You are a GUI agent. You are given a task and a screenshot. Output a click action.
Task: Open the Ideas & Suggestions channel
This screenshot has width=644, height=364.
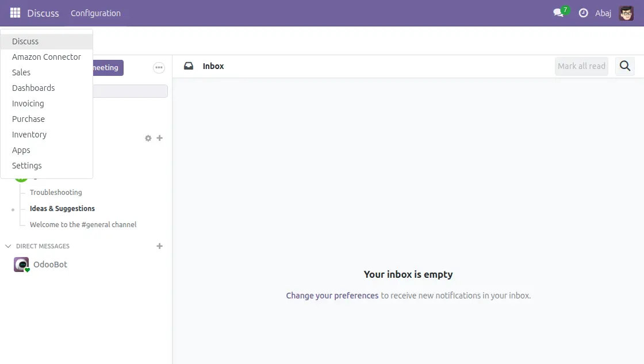coord(62,208)
